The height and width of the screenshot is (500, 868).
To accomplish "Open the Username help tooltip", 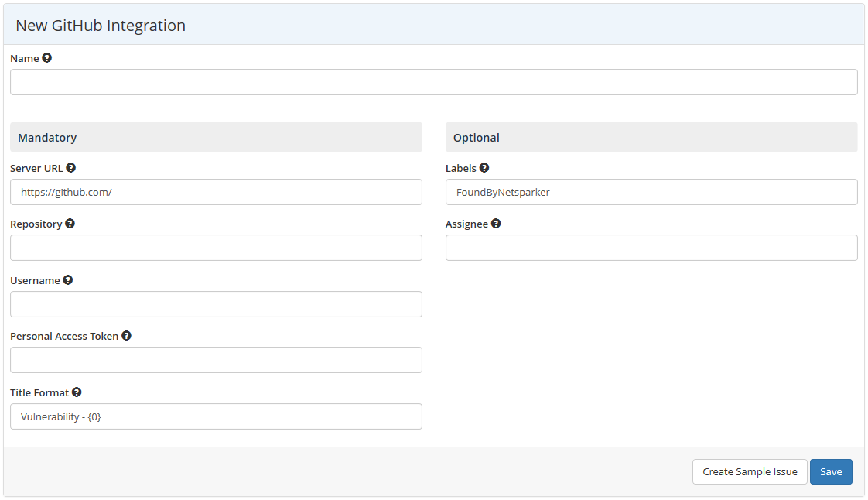I will point(67,279).
